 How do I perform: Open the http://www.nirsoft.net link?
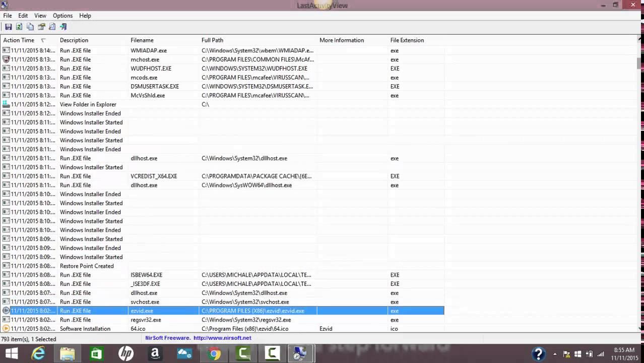[x=222, y=338]
